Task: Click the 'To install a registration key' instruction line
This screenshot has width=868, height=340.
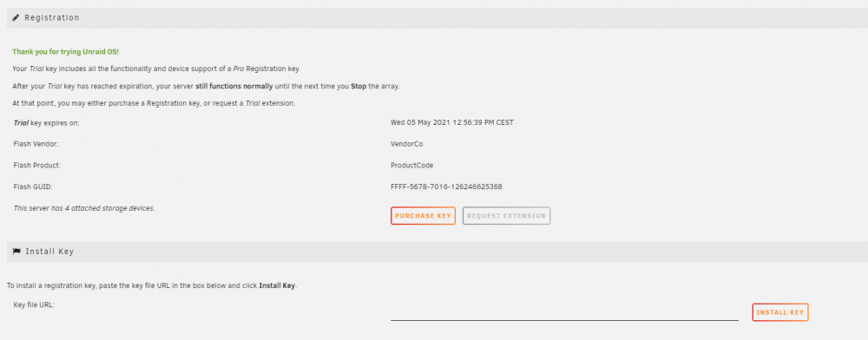Action: click(152, 286)
